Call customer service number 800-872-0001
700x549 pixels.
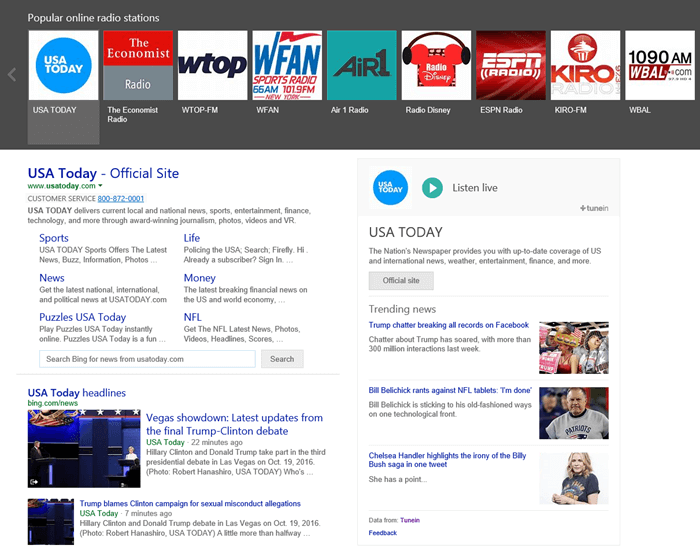[x=121, y=199]
